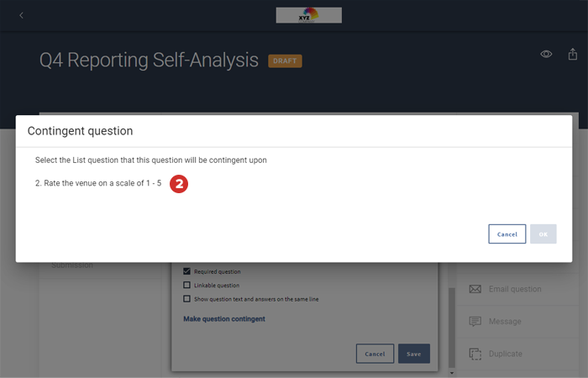Click the Message speech bubble icon

point(475,322)
